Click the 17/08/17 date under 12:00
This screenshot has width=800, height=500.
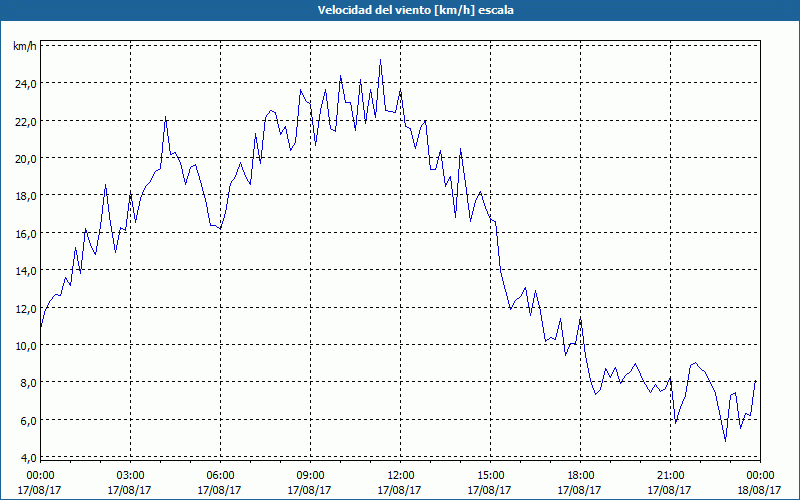coord(399,490)
